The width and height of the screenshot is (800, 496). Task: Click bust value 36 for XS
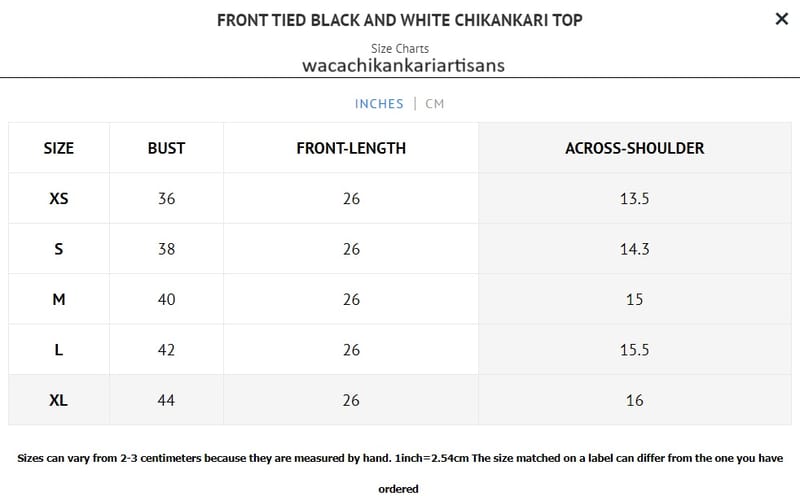tap(166, 199)
